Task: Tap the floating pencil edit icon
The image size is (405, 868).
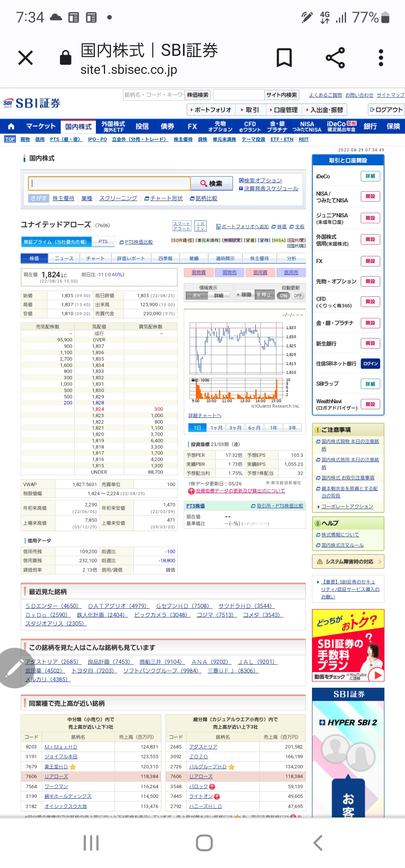Action: (15, 668)
